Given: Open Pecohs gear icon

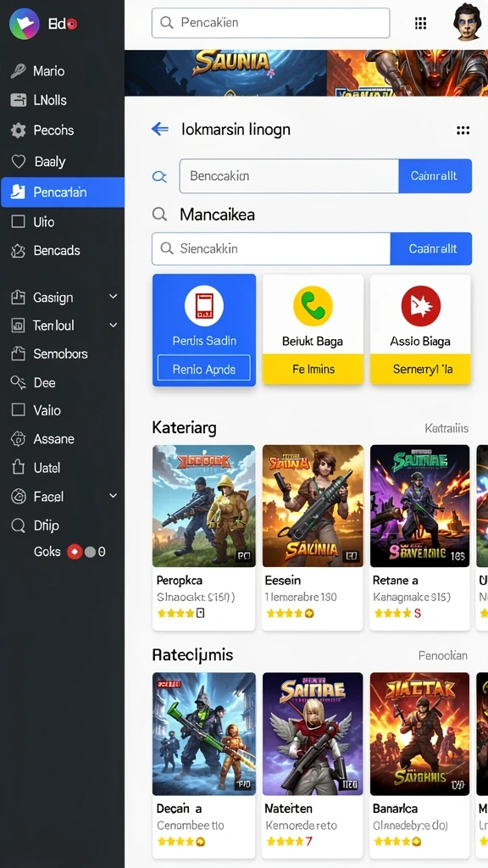Looking at the screenshot, I should coord(19,131).
